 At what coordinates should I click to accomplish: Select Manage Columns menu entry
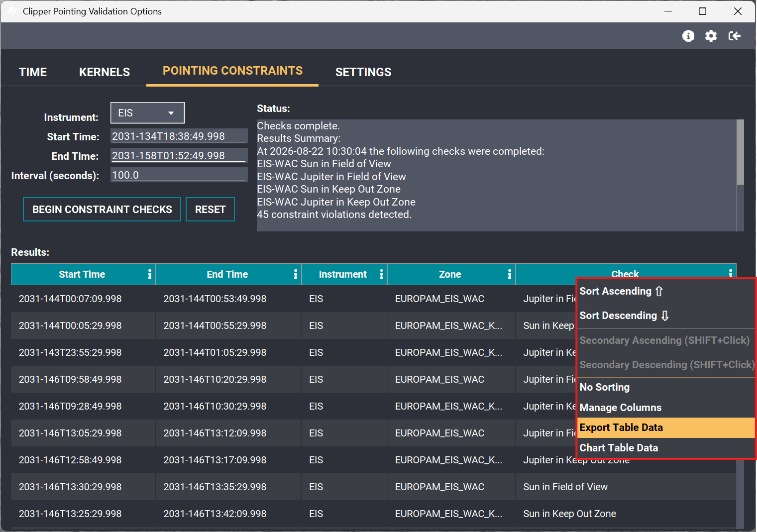click(x=666, y=408)
